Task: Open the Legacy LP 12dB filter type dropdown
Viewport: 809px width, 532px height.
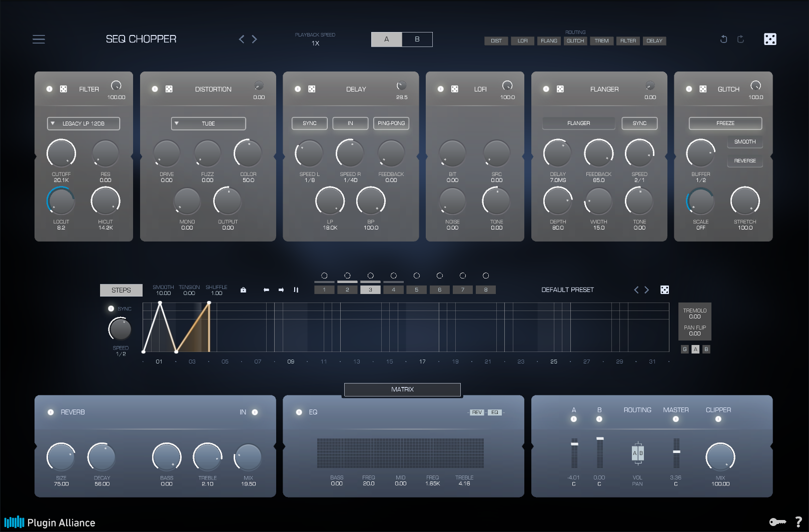Action: pyautogui.click(x=84, y=123)
